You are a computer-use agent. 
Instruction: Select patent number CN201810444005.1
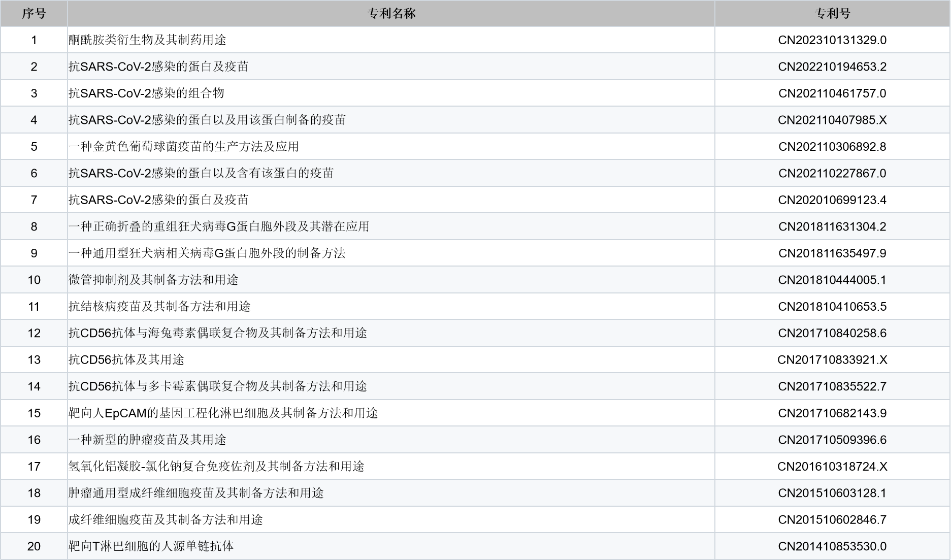832,280
